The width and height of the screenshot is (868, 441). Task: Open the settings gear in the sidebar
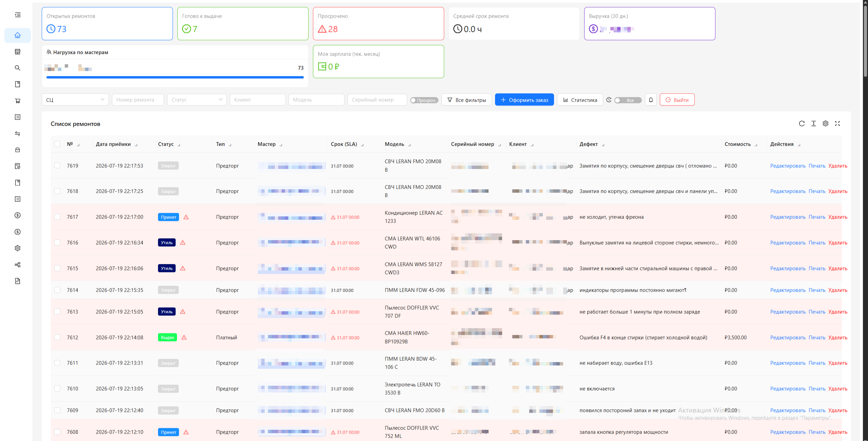[x=18, y=248]
